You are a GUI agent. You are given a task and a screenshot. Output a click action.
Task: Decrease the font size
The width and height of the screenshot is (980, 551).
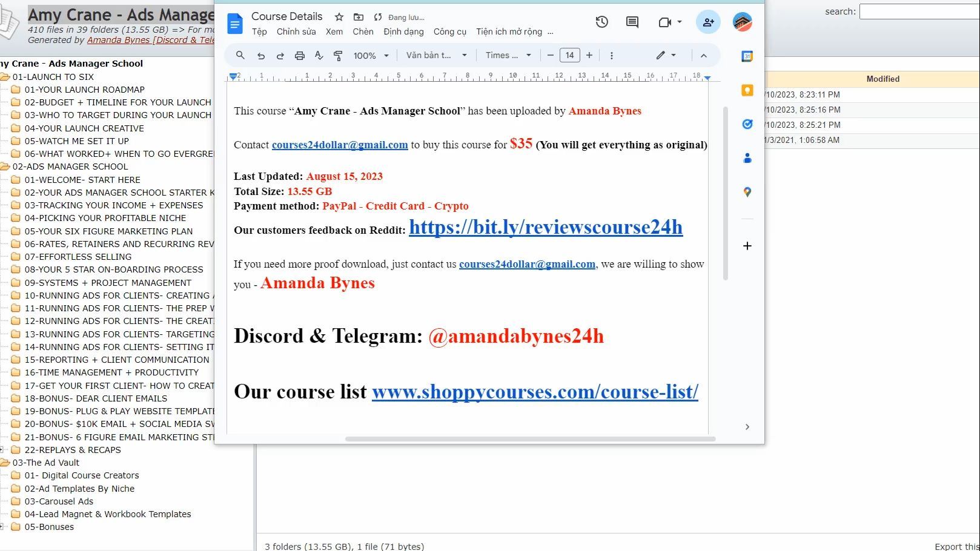tap(551, 55)
